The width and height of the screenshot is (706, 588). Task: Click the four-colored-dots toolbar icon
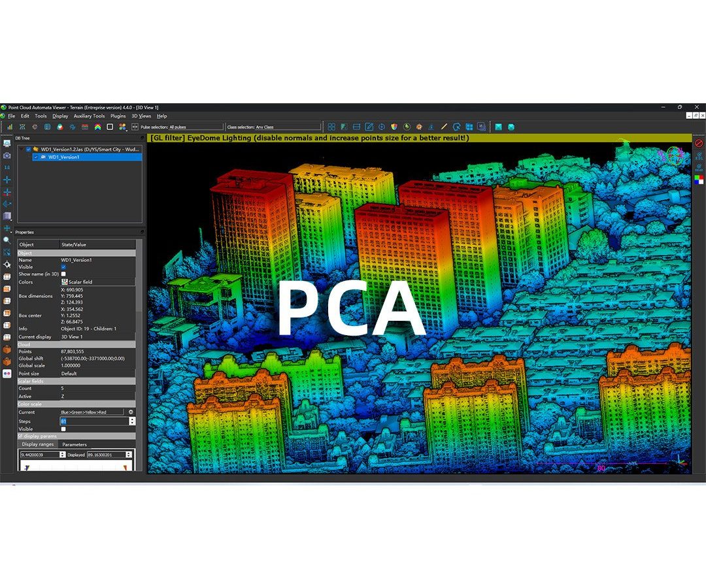[x=122, y=127]
